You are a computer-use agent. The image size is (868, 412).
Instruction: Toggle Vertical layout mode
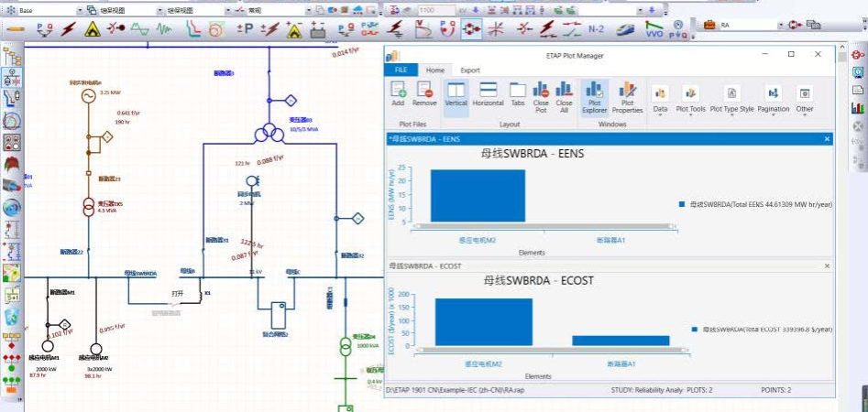coord(456,94)
